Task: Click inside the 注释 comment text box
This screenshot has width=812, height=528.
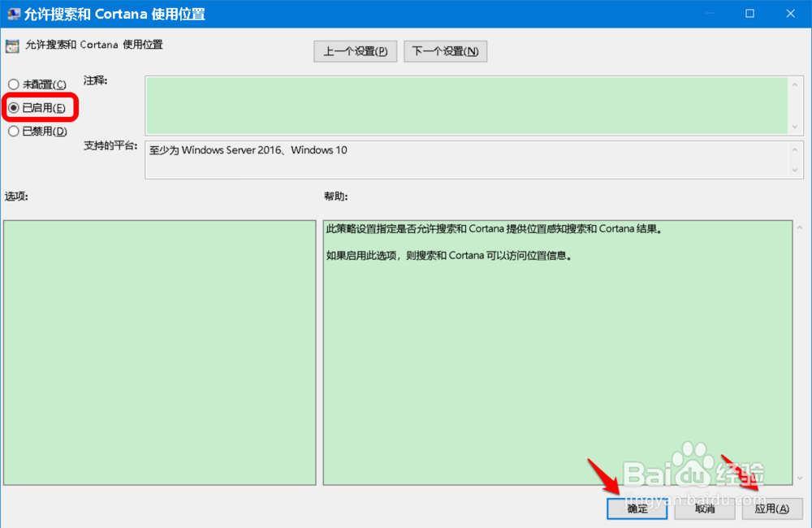Action: click(x=466, y=106)
